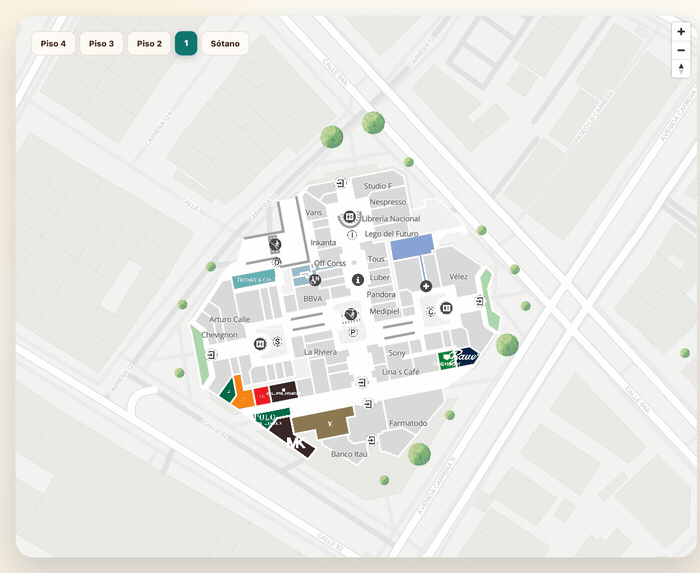Click the Librería Nacional label
The image size is (700, 573).
(391, 219)
